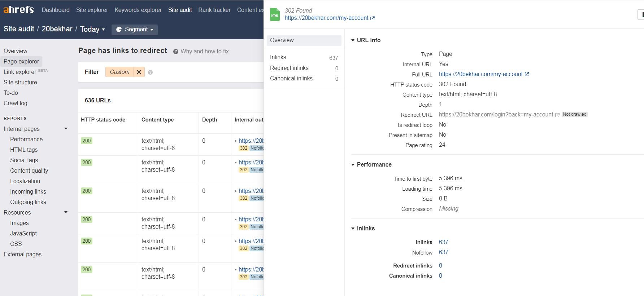Collapse the Performance section

pos(353,165)
